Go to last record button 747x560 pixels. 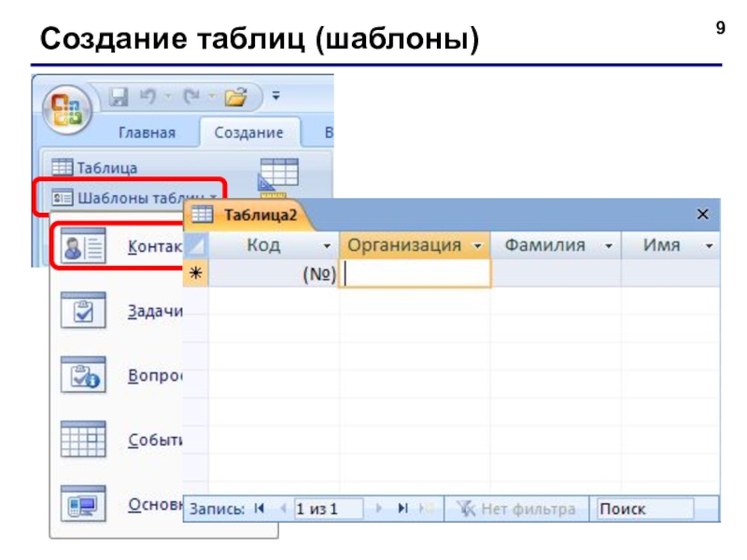click(x=403, y=509)
